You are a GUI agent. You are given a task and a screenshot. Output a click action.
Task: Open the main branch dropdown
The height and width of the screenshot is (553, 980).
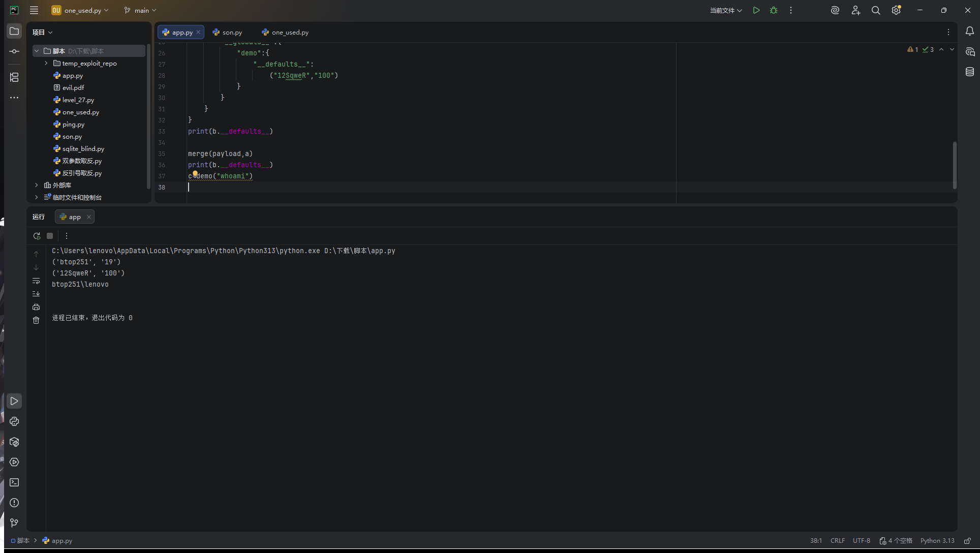pyautogui.click(x=140, y=10)
